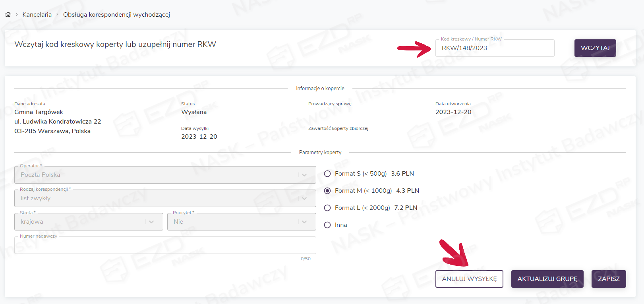Select Format M radio option

click(x=327, y=191)
